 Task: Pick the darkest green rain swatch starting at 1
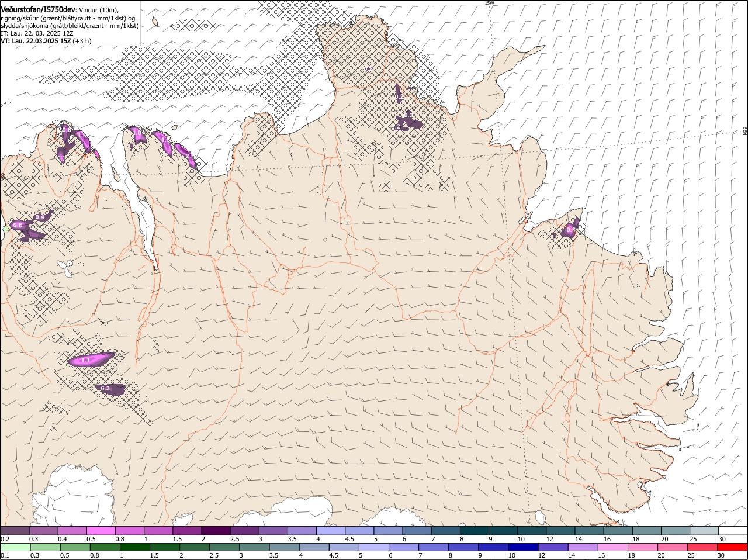tap(135, 548)
